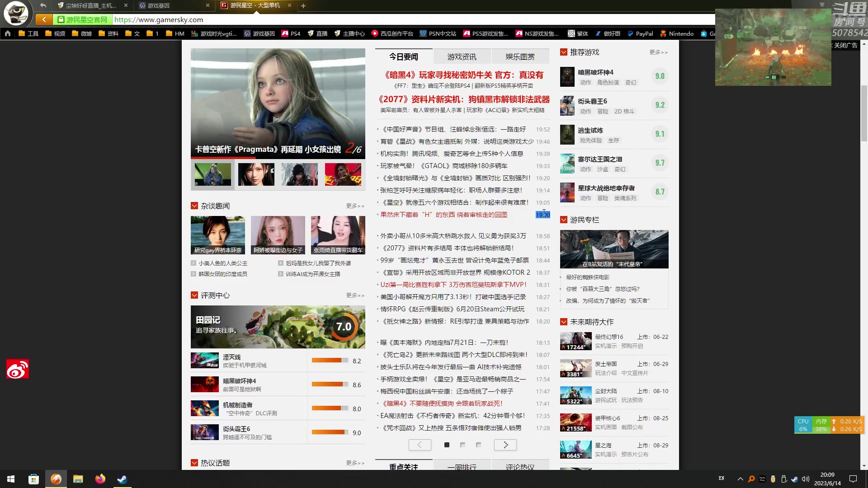This screenshot has width=868, height=488.
Task: Select the 今日要闻 tab
Action: coord(404,56)
